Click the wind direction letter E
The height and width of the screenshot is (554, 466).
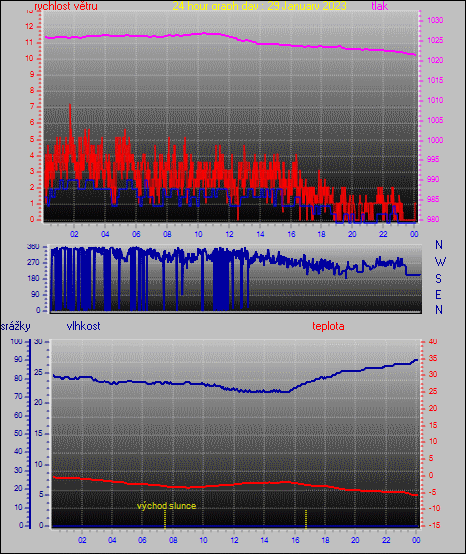coord(438,294)
